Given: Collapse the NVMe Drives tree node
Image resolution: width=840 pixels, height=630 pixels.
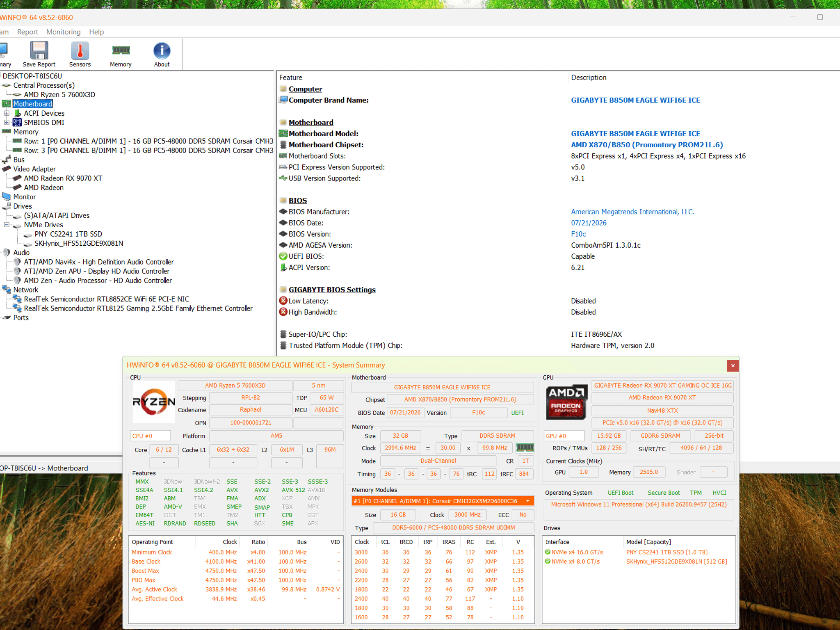Looking at the screenshot, I should (x=7, y=225).
